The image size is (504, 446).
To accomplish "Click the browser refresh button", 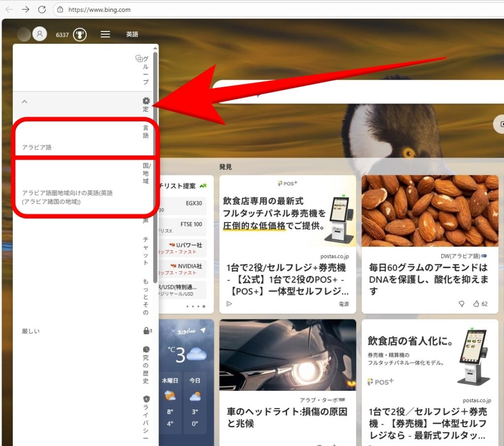I will pos(42,9).
